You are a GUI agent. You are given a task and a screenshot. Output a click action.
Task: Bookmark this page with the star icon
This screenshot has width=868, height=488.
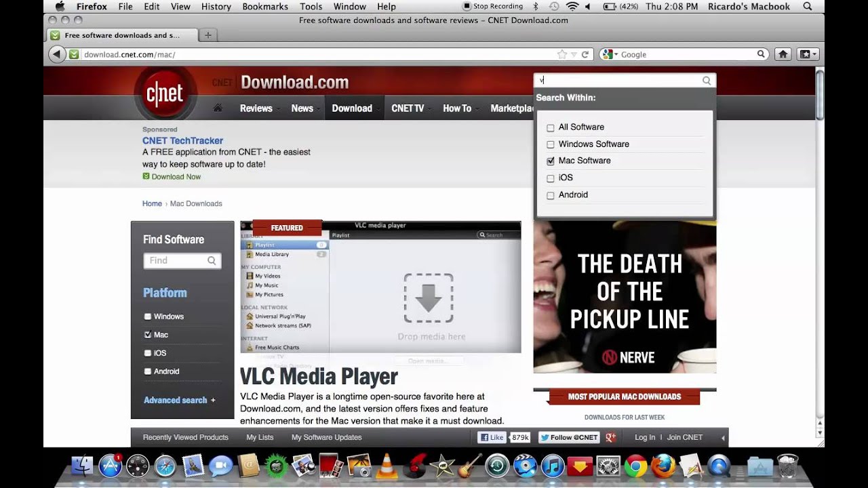(561, 54)
